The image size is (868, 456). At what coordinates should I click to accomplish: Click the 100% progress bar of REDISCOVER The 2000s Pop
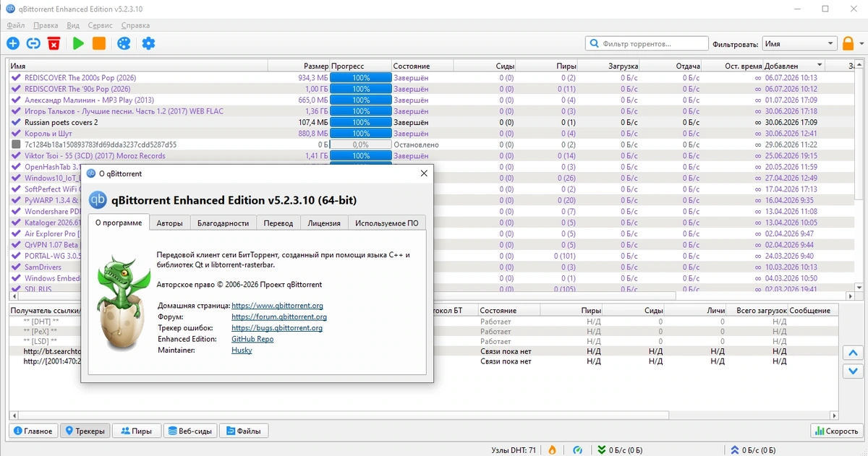pos(360,78)
